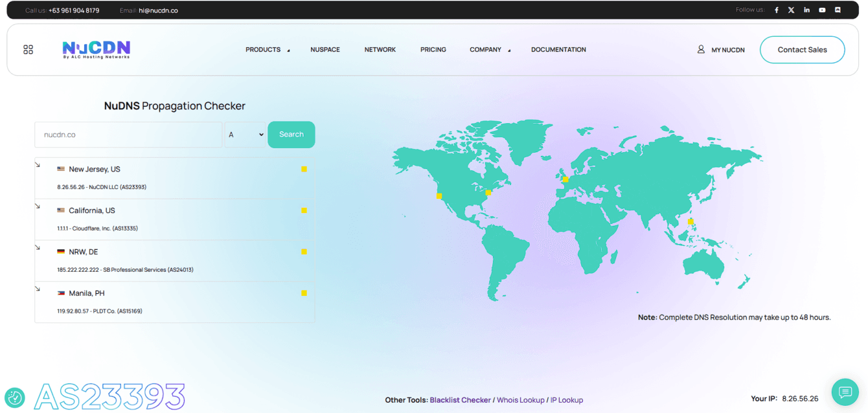Open the NETWORK menu item
The width and height of the screenshot is (868, 413).
coord(380,49)
